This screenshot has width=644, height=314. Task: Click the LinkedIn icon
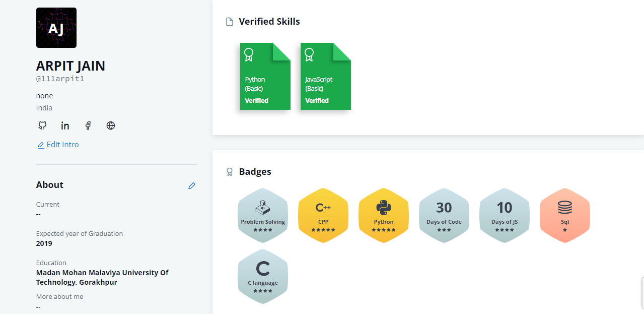click(65, 125)
